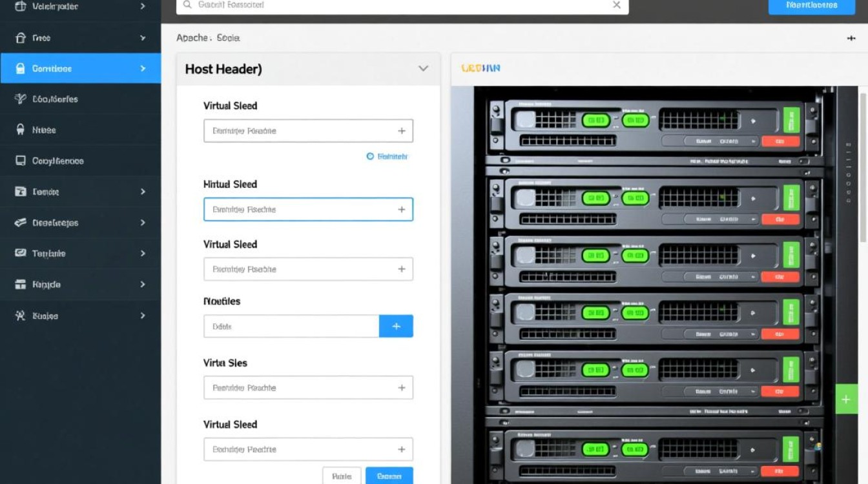This screenshot has height=484, width=868.
Task: Click the magnifier icon in the search bar
Action: (187, 5)
